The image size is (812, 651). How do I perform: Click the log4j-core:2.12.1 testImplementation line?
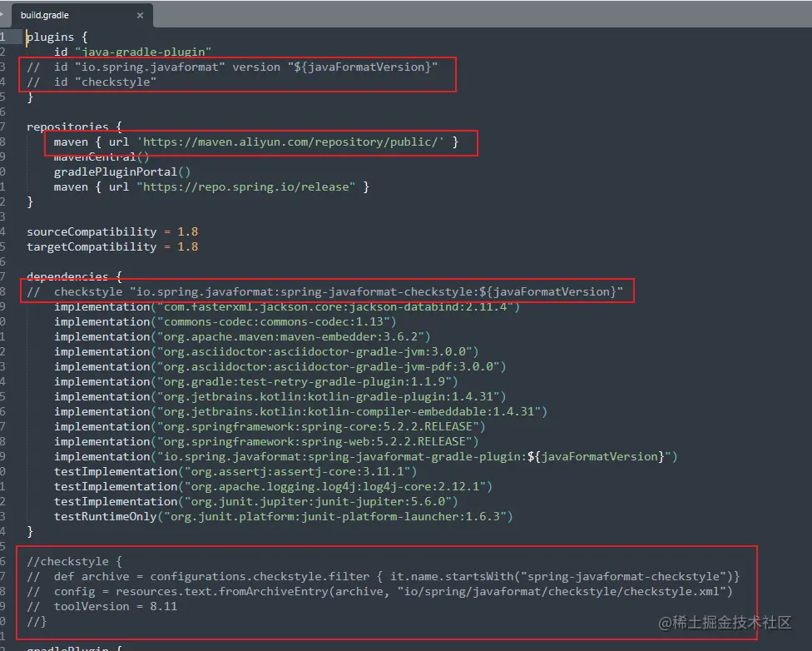tap(273, 487)
